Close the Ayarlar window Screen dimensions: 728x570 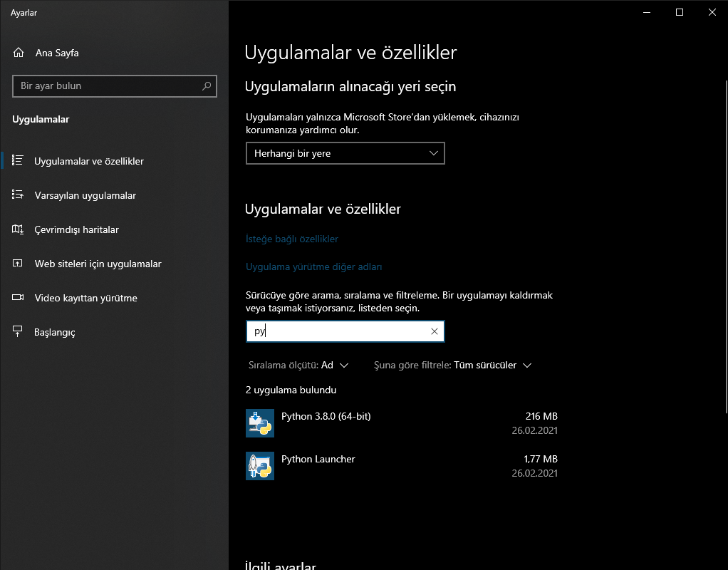tap(712, 13)
